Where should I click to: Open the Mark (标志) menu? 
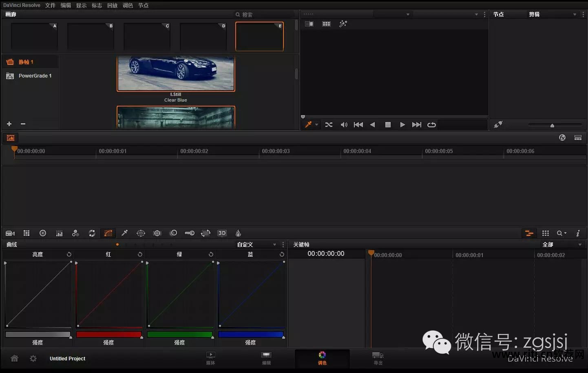pos(97,5)
